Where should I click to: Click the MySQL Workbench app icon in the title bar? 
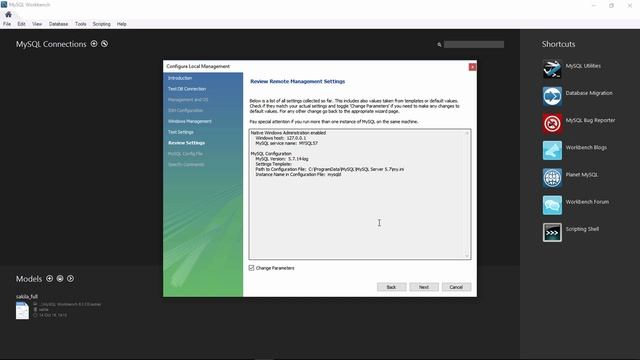(x=4, y=4)
